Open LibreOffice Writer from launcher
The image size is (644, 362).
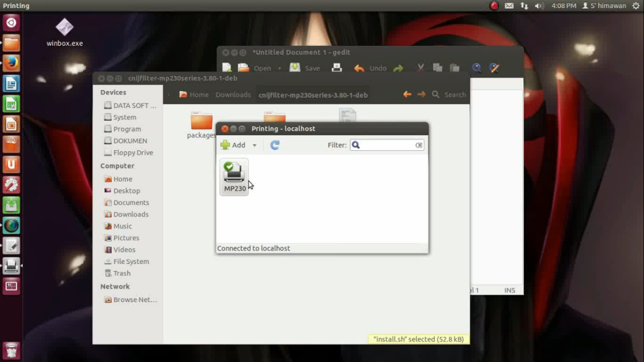(x=11, y=83)
